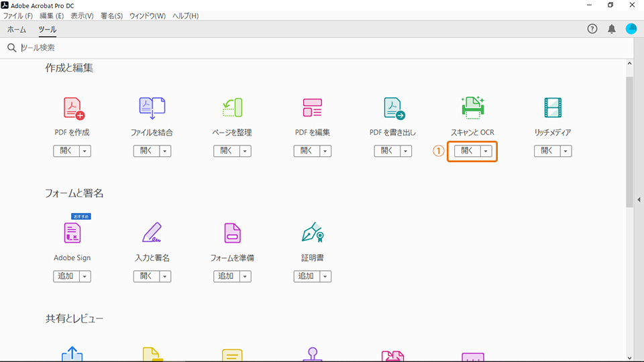The height and width of the screenshot is (362, 644).
Task: Open dropdown arrow for ファイルを結合
Action: coord(165,151)
